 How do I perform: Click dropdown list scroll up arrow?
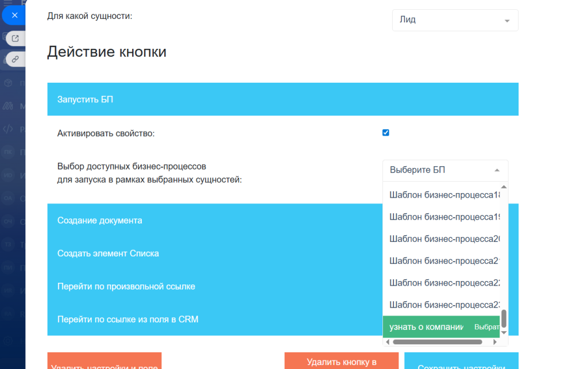504,187
